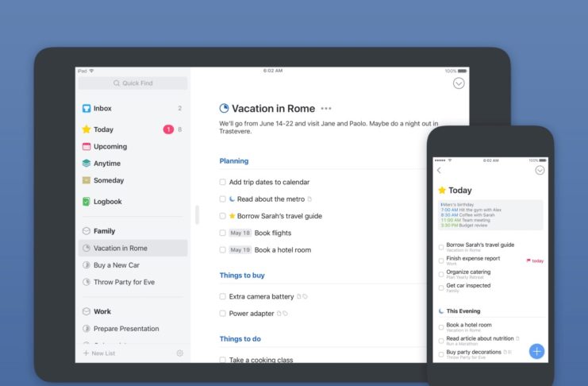The width and height of the screenshot is (588, 386).
Task: Tap the Today star icon on the iPhone
Action: 442,191
